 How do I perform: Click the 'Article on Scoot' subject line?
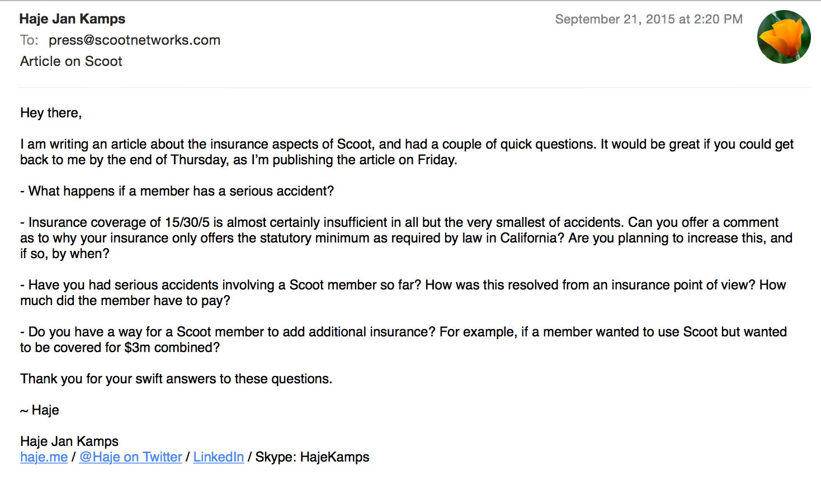(71, 61)
